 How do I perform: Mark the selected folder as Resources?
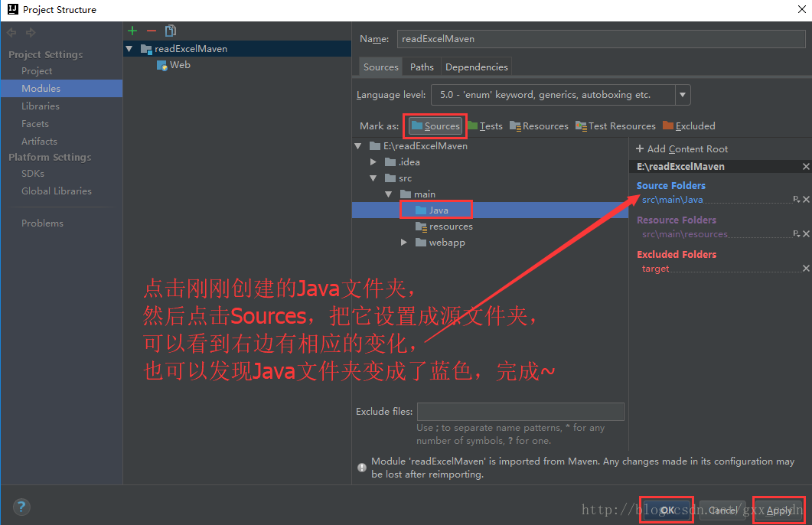point(539,126)
